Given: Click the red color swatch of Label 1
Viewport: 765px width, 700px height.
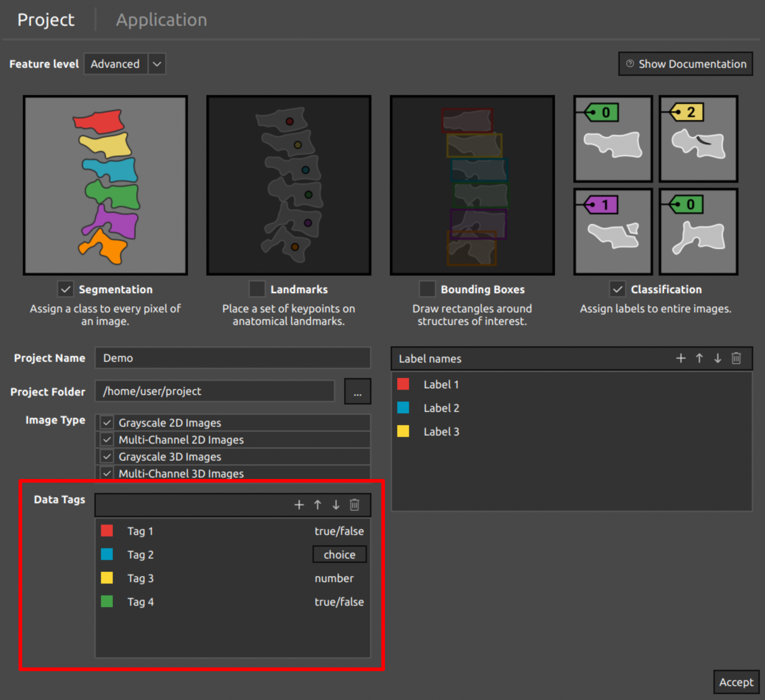Looking at the screenshot, I should [x=403, y=384].
